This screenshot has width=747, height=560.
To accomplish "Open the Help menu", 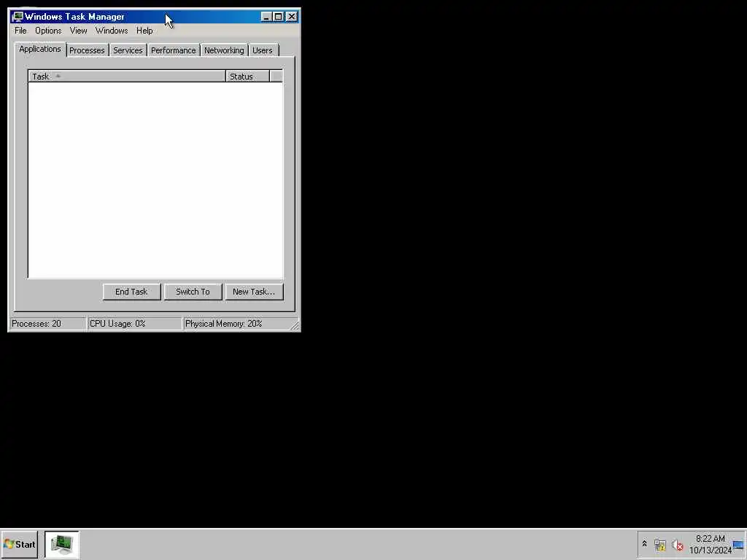I will [x=144, y=31].
